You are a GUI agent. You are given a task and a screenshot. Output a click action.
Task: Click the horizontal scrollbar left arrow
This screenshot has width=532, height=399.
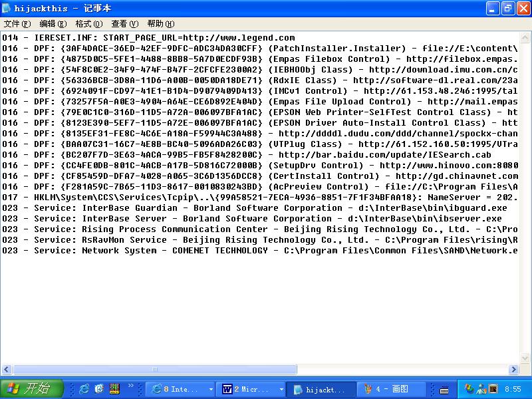pos(7,369)
